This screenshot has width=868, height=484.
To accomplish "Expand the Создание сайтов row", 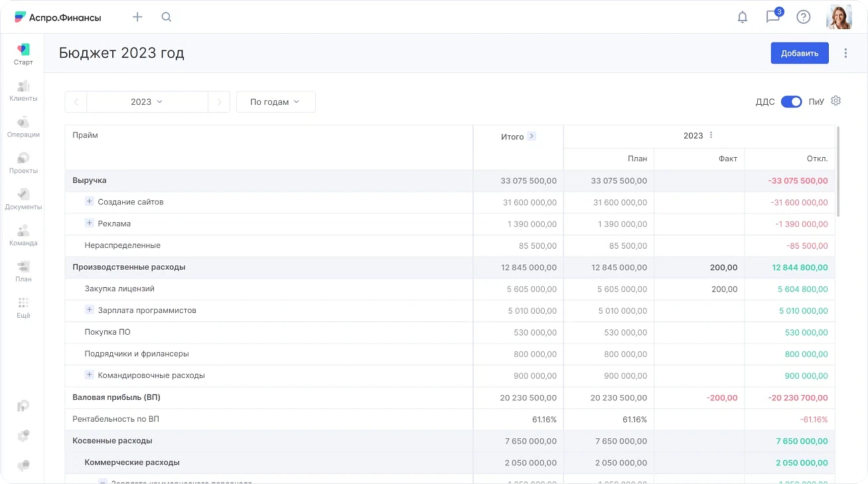I will click(x=90, y=202).
